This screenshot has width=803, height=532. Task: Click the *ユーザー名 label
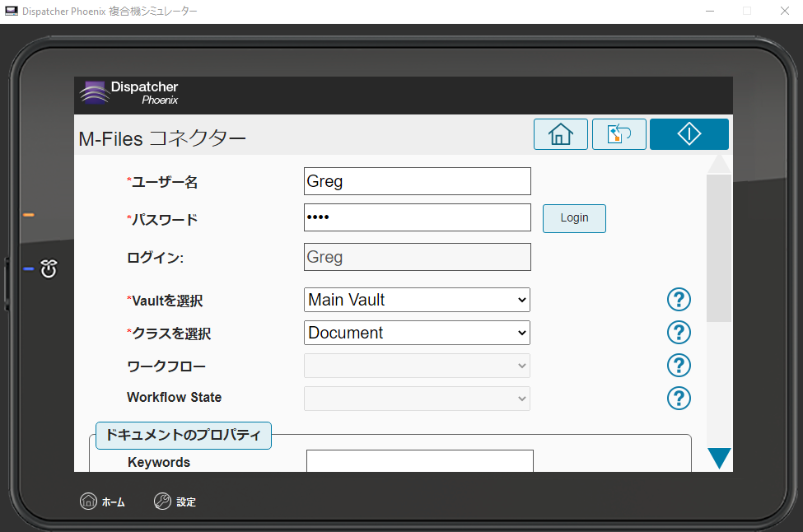point(162,182)
